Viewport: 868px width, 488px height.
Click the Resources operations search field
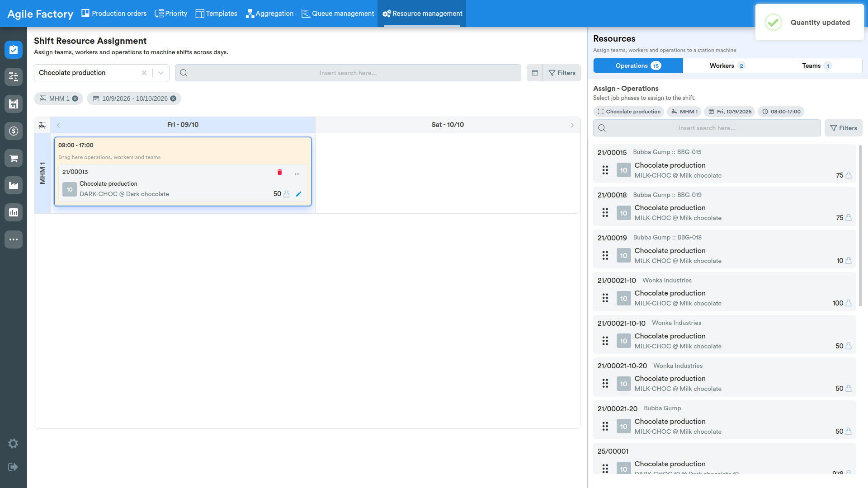707,128
